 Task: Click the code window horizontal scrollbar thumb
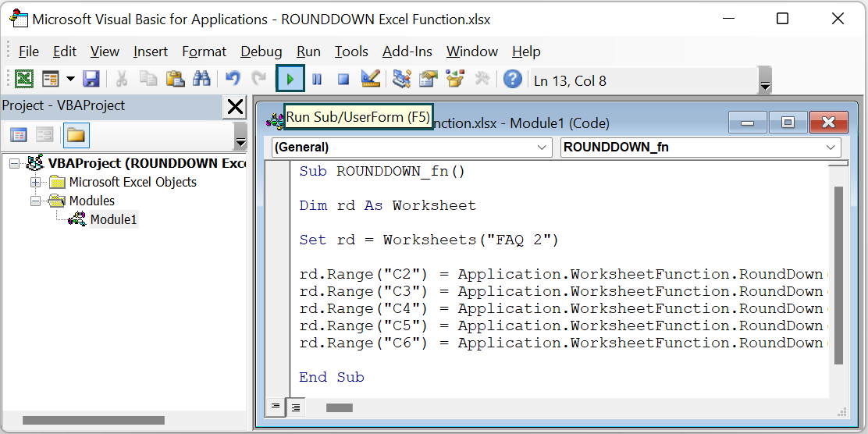click(340, 408)
